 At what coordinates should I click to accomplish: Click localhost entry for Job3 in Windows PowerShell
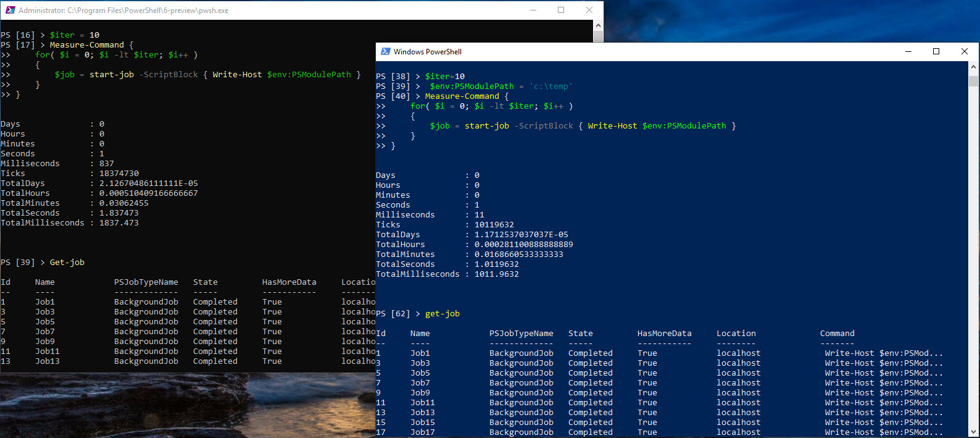tap(739, 363)
